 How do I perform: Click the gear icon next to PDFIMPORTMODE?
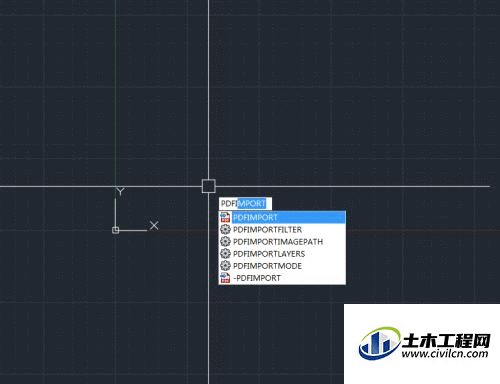[x=226, y=266]
